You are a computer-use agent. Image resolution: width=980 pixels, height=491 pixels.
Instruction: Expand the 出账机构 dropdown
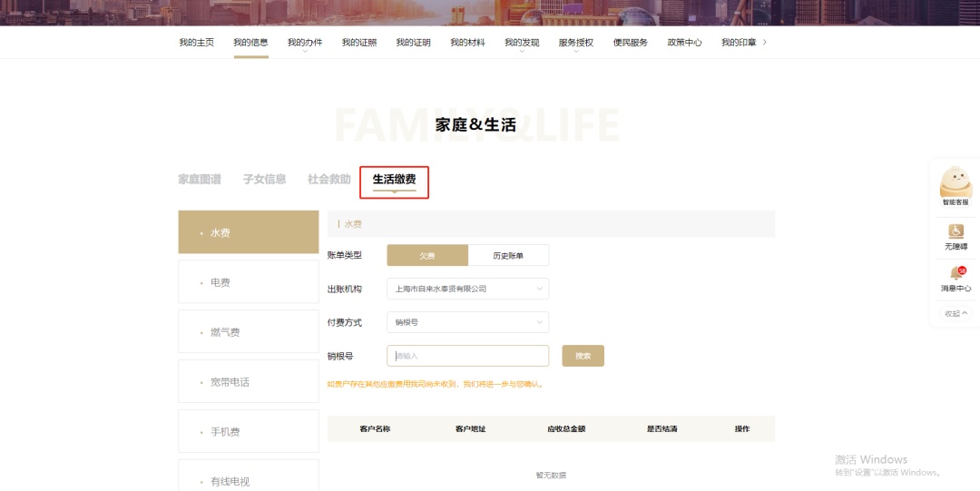(x=467, y=289)
